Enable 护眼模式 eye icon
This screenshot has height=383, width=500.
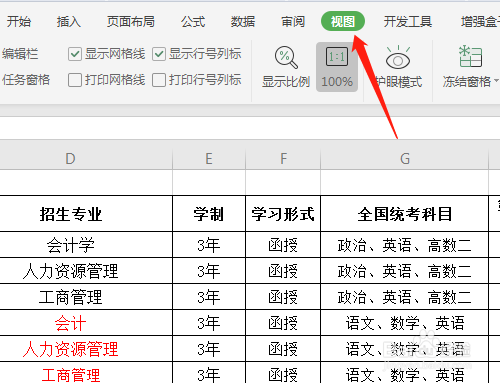(398, 58)
